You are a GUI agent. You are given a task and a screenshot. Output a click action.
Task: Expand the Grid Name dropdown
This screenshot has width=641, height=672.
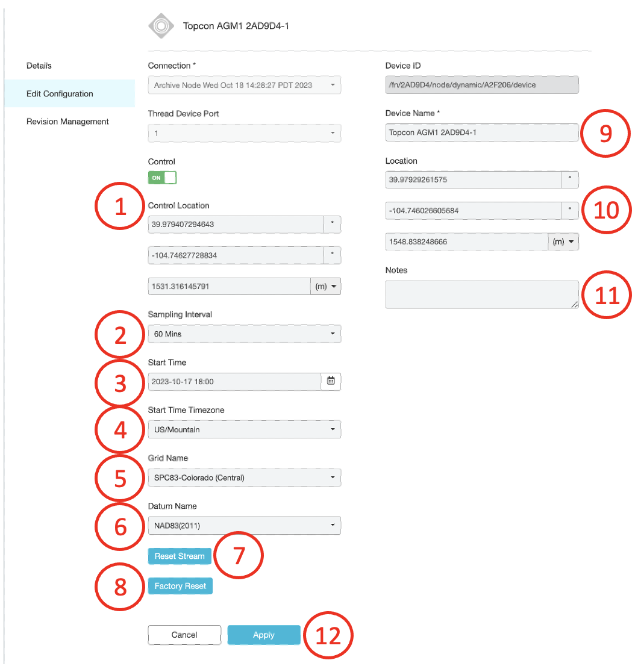tap(244, 478)
